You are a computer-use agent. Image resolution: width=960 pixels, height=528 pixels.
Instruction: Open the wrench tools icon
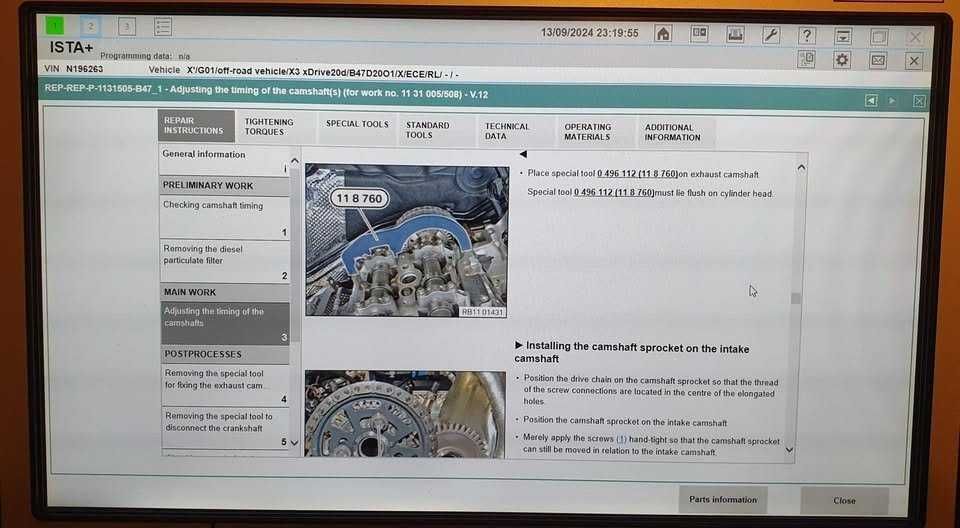coord(771,35)
